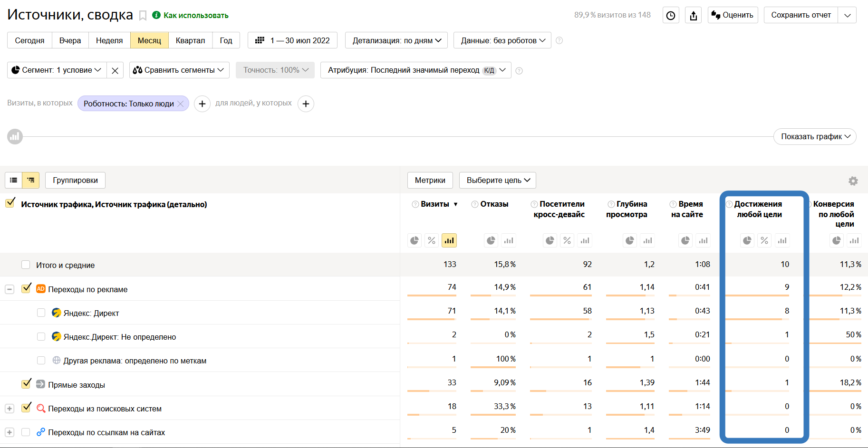Switch period to Неделя
The image size is (868, 448).
109,40
